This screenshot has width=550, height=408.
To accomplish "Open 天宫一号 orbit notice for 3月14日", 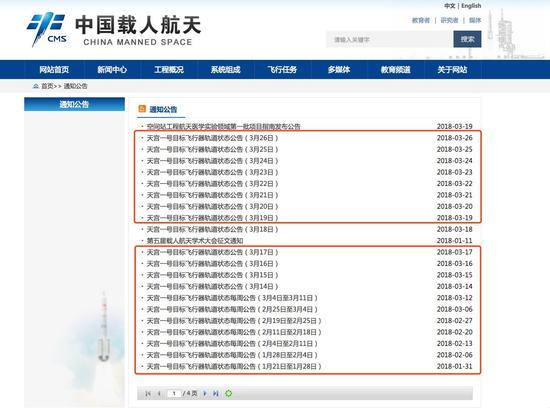I will pos(212,286).
